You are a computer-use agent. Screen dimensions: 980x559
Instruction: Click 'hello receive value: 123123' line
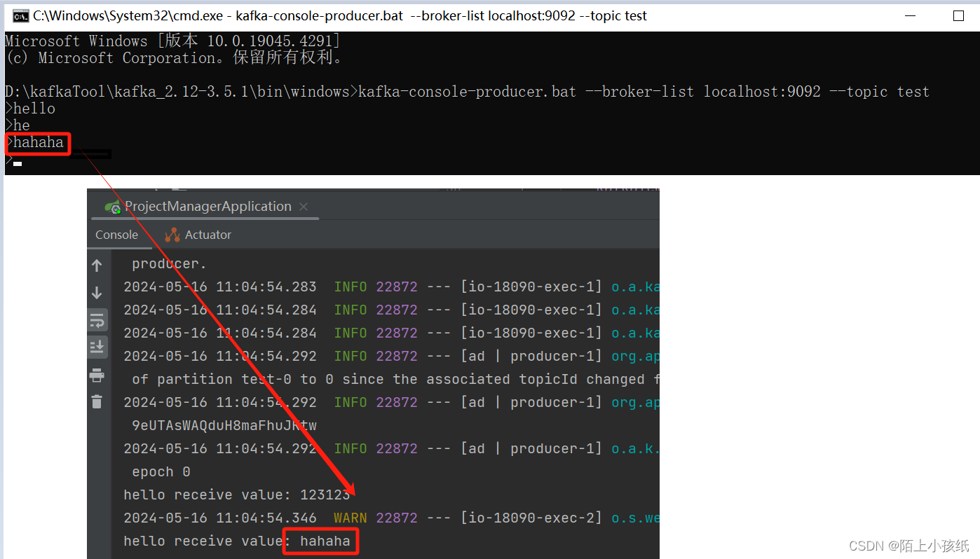click(x=237, y=495)
